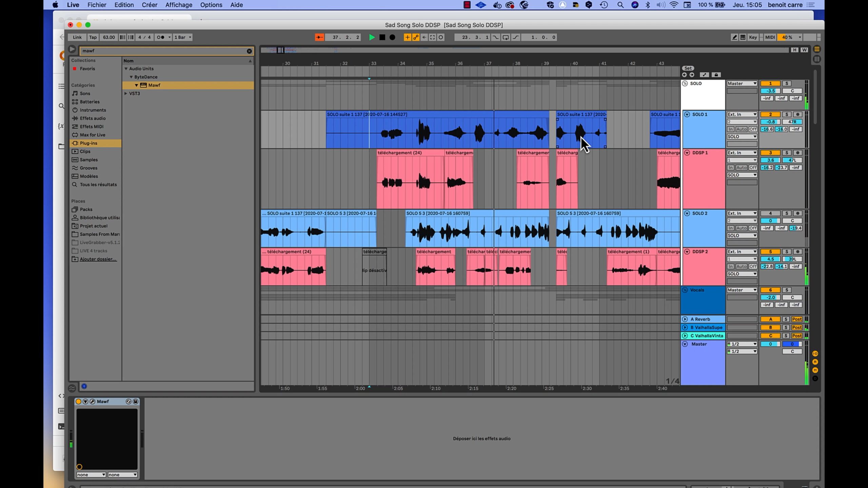Click the Tap tempo button
Viewport: 868px width, 488px height.
(93, 37)
